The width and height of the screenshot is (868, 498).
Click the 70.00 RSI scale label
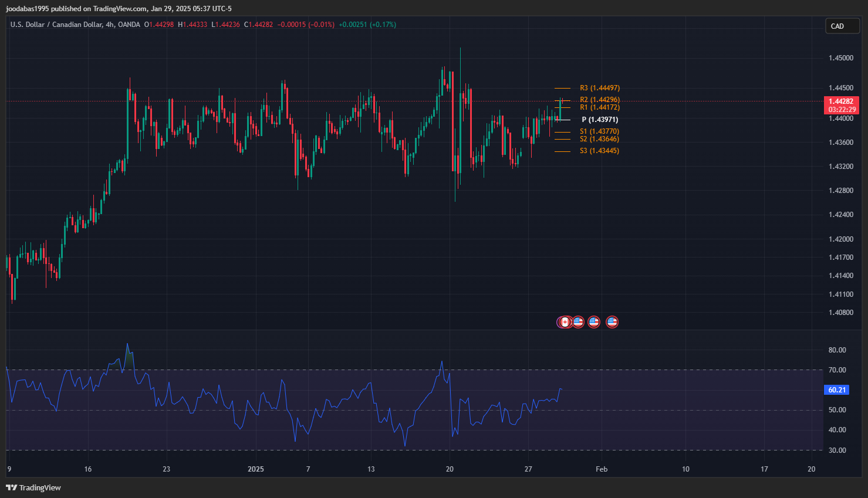(x=837, y=370)
